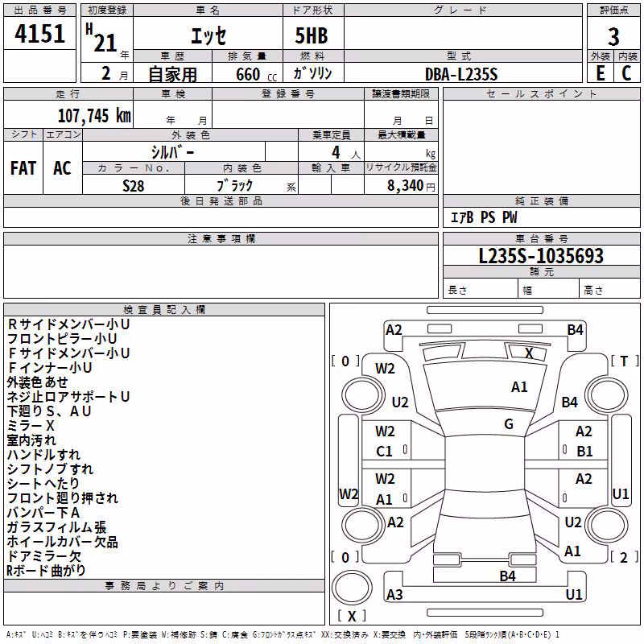
Task: Select the 純正装備 header
Action: (541, 200)
